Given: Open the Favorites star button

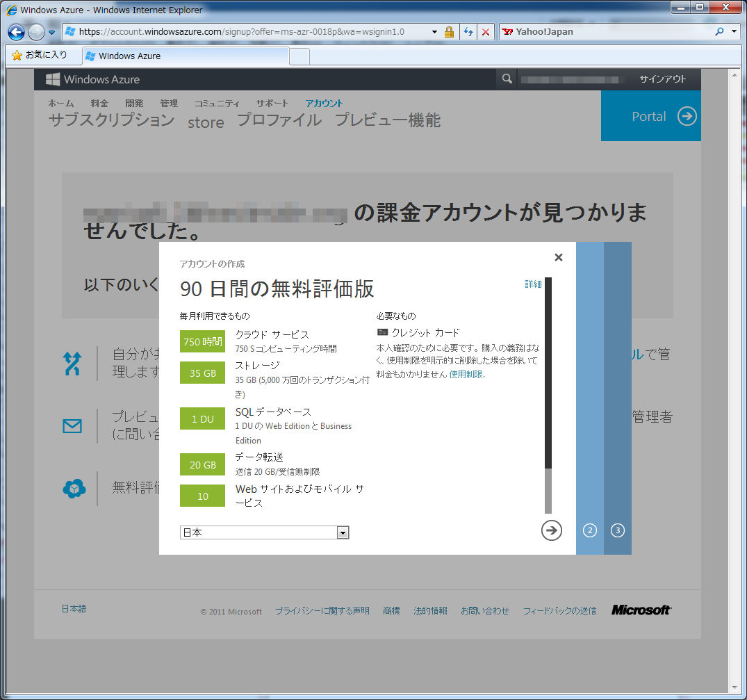Looking at the screenshot, I should 40,56.
